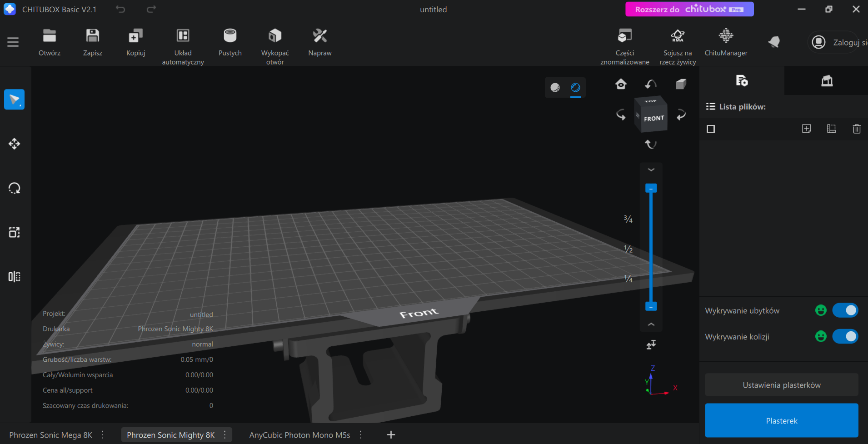Click Zaloguj się login button
The width and height of the screenshot is (868, 444).
click(838, 42)
